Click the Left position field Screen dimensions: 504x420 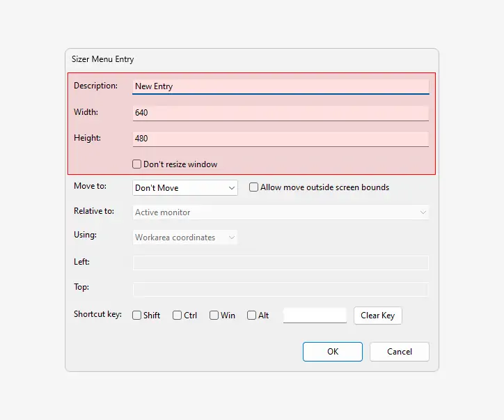pos(280,263)
